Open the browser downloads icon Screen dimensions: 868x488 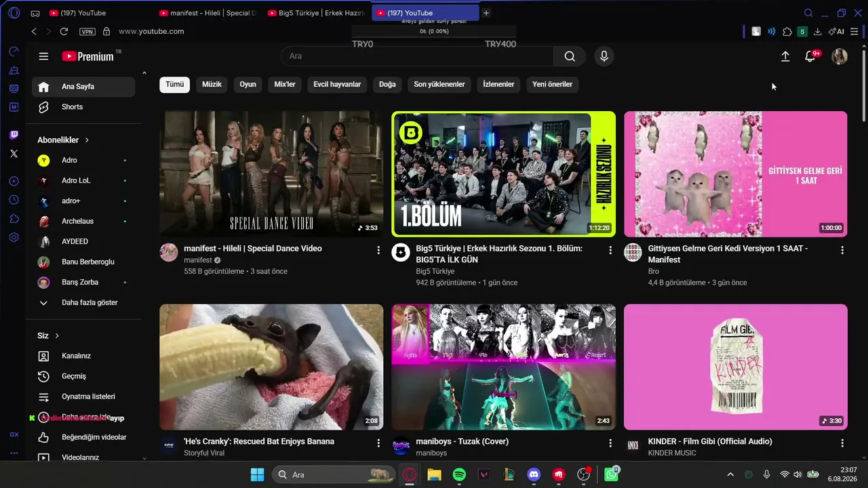818,31
